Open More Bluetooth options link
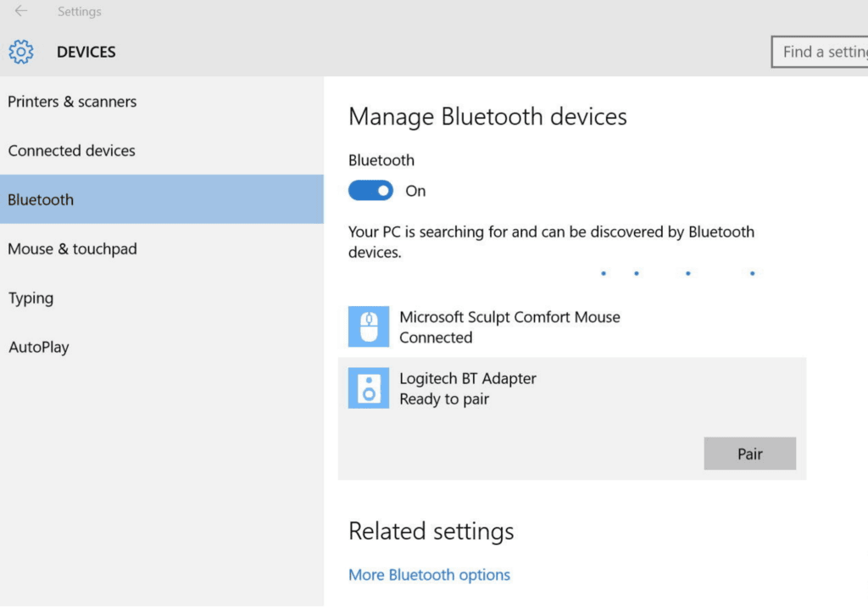The image size is (868, 613). [x=429, y=575]
